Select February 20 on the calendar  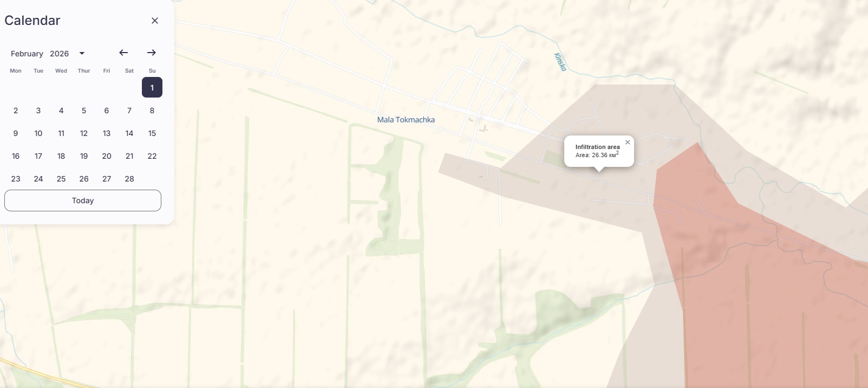tap(107, 156)
